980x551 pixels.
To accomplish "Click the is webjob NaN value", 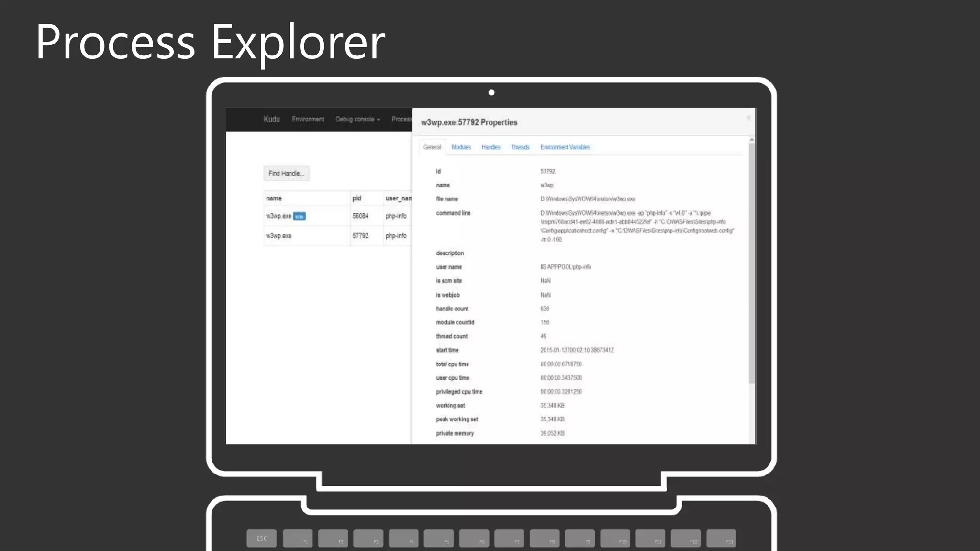I will (545, 295).
